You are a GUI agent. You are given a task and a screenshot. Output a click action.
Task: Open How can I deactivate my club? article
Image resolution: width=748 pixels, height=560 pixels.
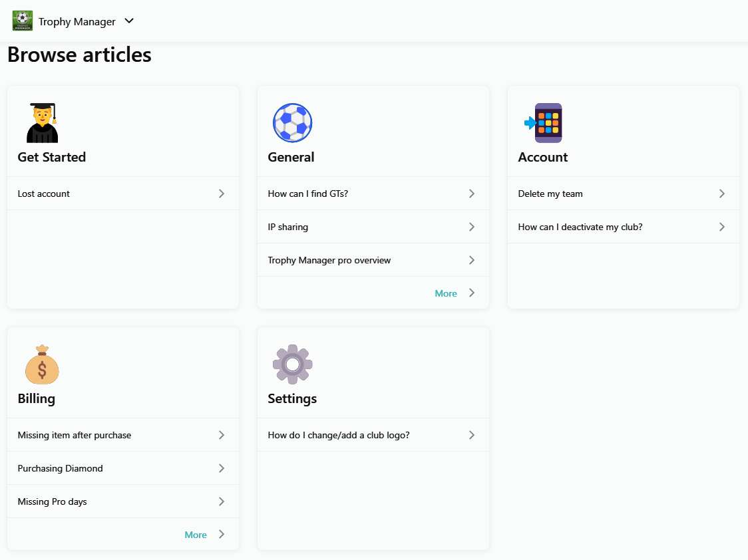tap(624, 227)
